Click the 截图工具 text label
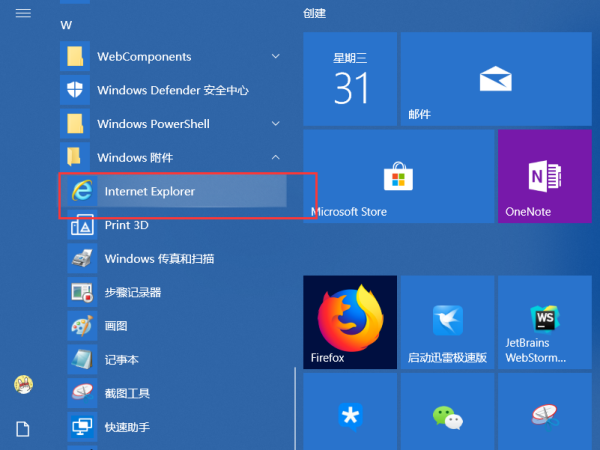The width and height of the screenshot is (600, 450). [127, 393]
